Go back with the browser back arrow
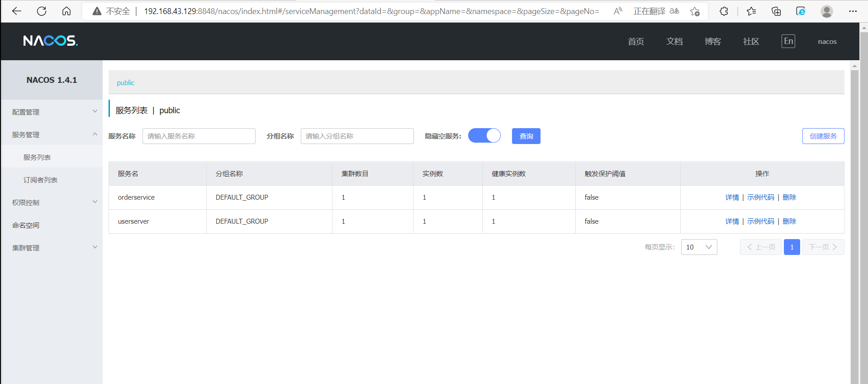 (17, 11)
